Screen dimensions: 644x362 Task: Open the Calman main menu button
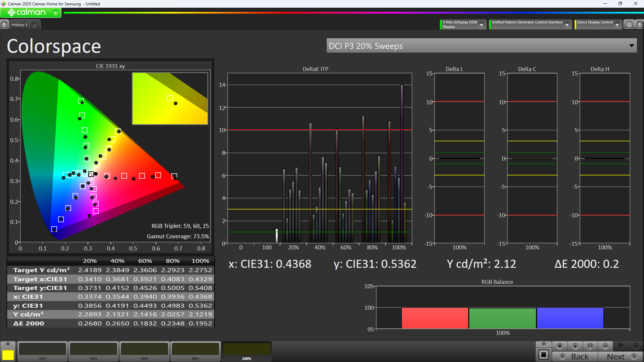(31, 12)
